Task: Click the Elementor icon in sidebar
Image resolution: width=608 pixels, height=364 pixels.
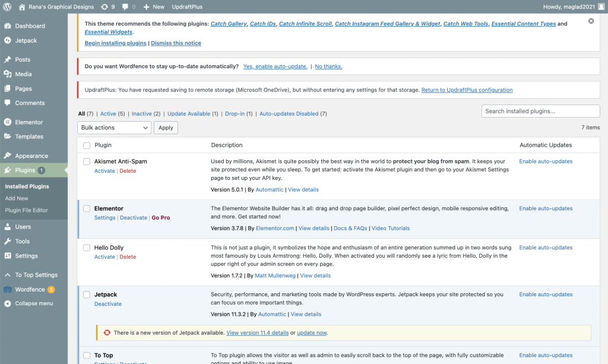Action: click(7, 122)
